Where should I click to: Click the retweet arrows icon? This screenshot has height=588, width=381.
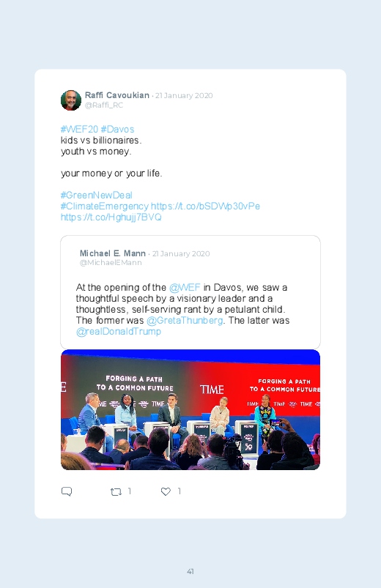[x=116, y=491]
